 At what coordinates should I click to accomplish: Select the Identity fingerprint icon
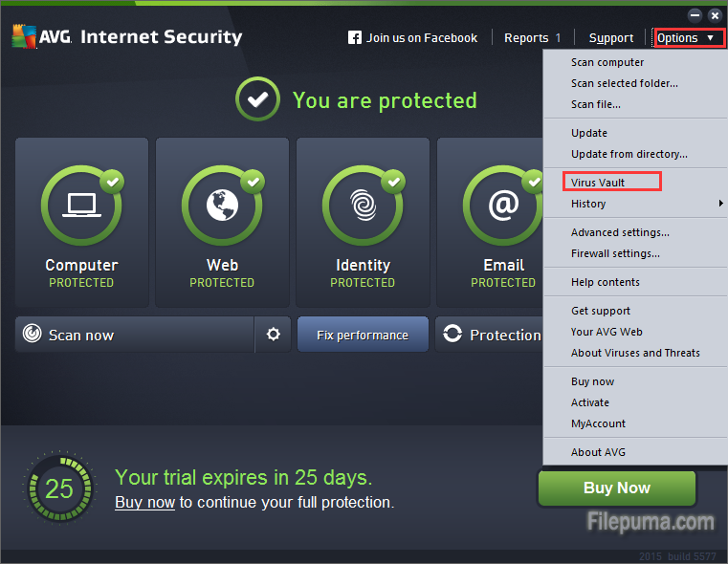[x=363, y=206]
